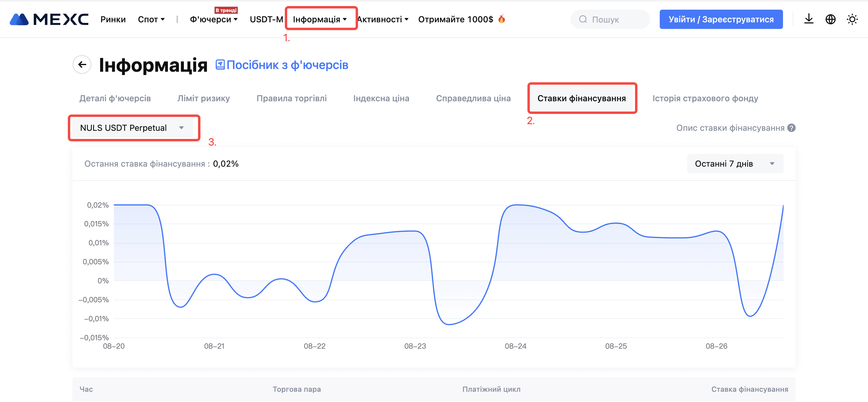Image resolution: width=868 pixels, height=402 pixels.
Task: Open the Ринки menu item
Action: tap(113, 19)
